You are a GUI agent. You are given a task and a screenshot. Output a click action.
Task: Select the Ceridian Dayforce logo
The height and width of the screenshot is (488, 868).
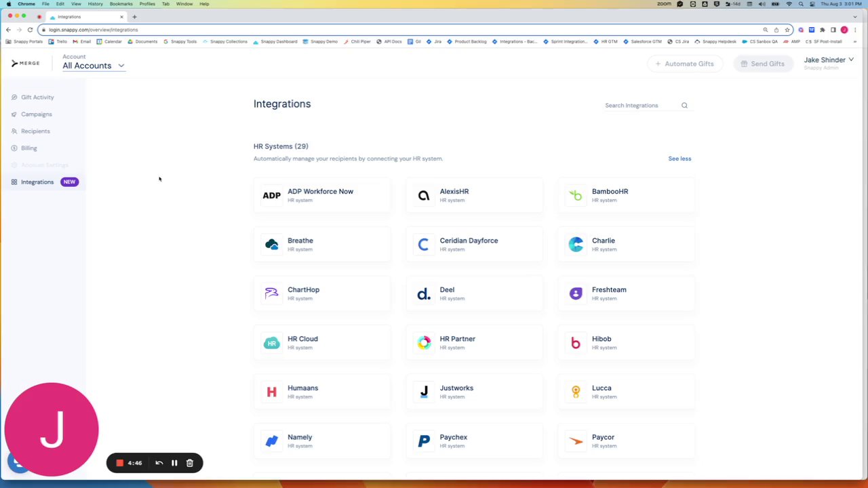[x=424, y=245]
